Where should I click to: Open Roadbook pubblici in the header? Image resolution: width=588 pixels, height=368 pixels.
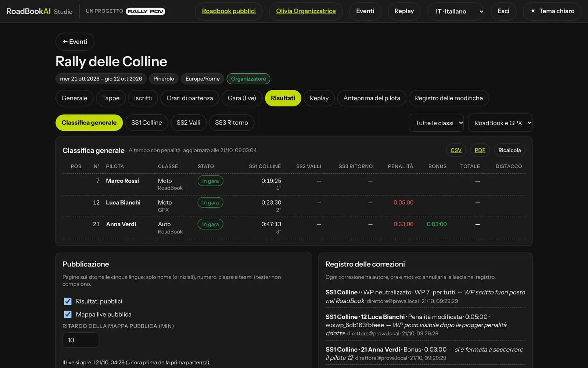click(x=229, y=11)
